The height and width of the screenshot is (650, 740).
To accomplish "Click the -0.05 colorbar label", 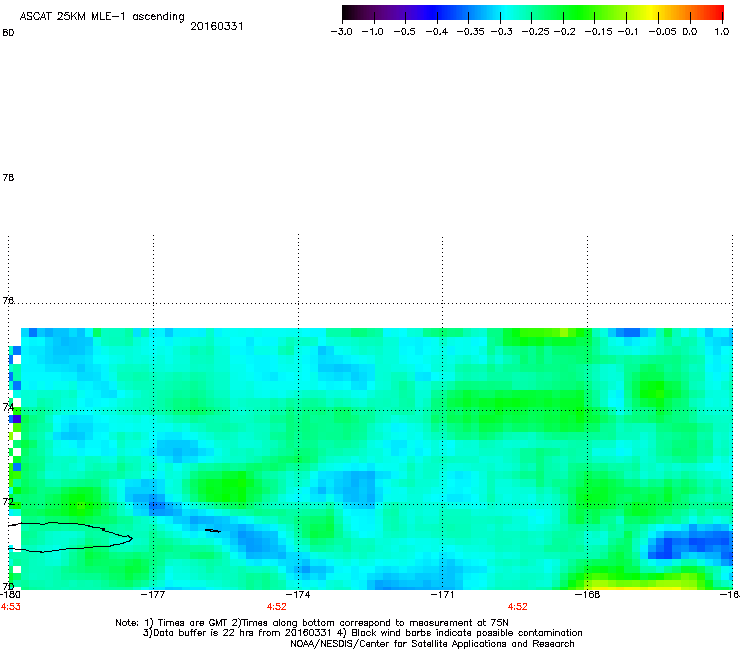I will pos(663,32).
